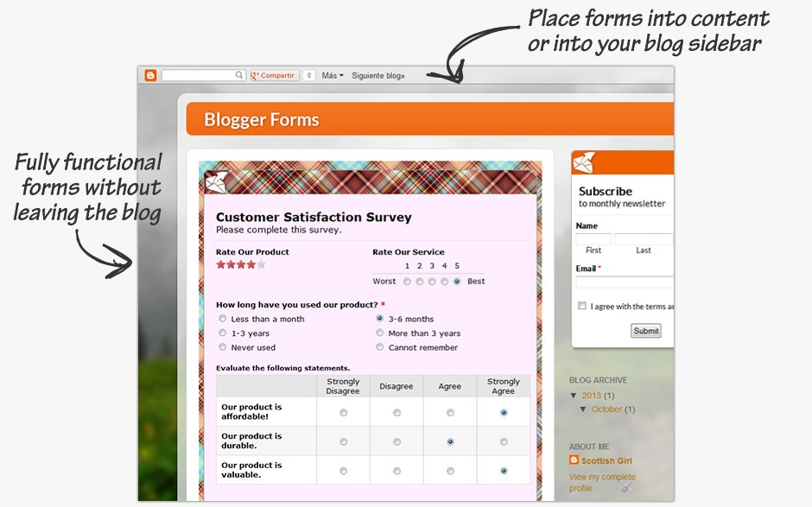This screenshot has height=507, width=812.
Task: Set product rating to first star
Action: point(221,264)
